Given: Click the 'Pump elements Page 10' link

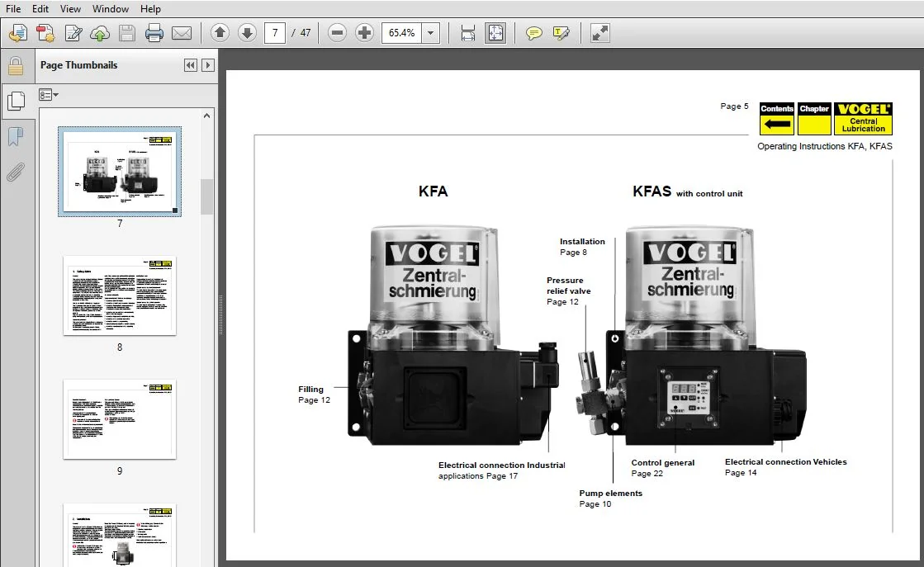Looking at the screenshot, I should 610,498.
